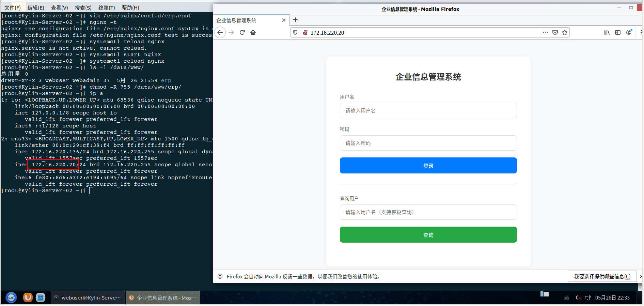The image size is (644, 306).
Task: Open tracking protection shield in address bar
Action: point(295,32)
